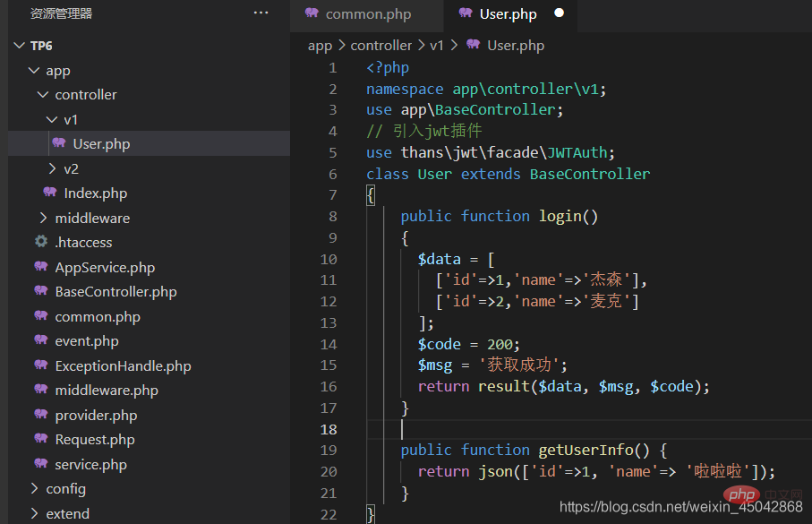Collapse the controller folder chevron
The image size is (812, 524).
pyautogui.click(x=43, y=94)
